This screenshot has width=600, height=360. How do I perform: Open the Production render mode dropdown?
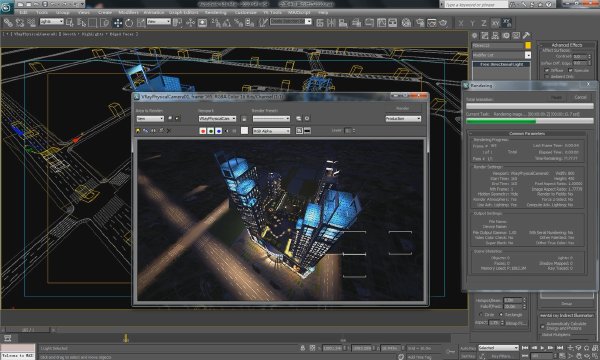click(x=403, y=119)
